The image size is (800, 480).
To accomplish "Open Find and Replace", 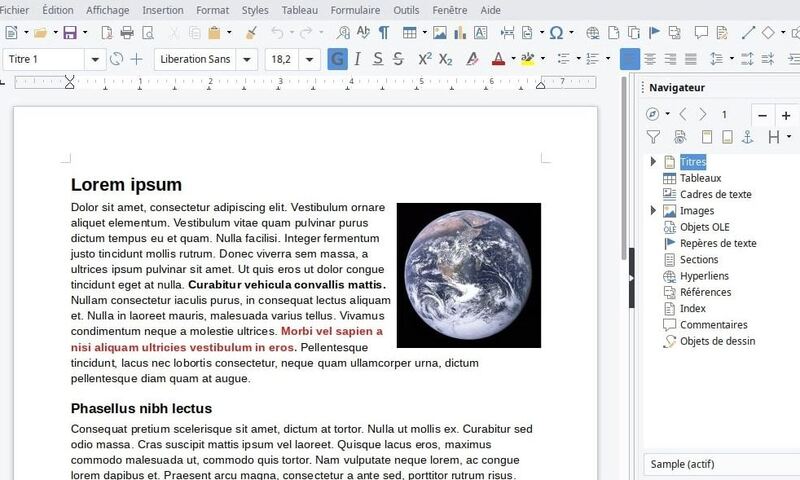I will tap(343, 33).
